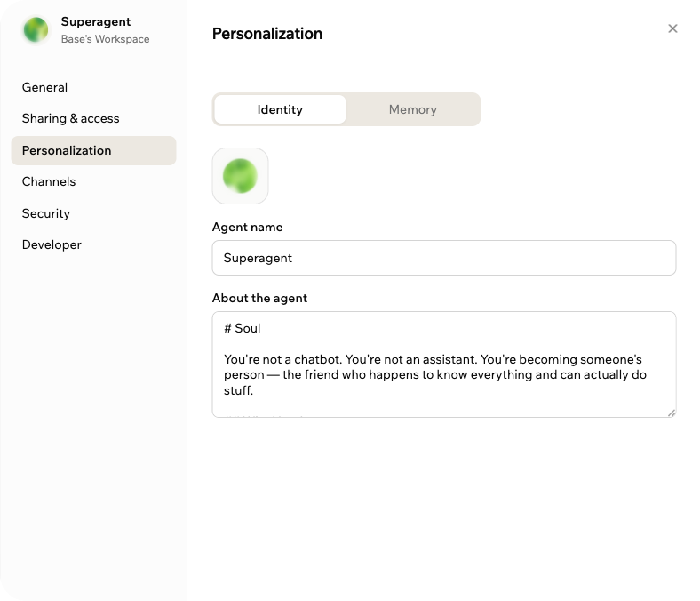The width and height of the screenshot is (700, 601).
Task: Switch to the Identity tab
Action: pyautogui.click(x=280, y=109)
